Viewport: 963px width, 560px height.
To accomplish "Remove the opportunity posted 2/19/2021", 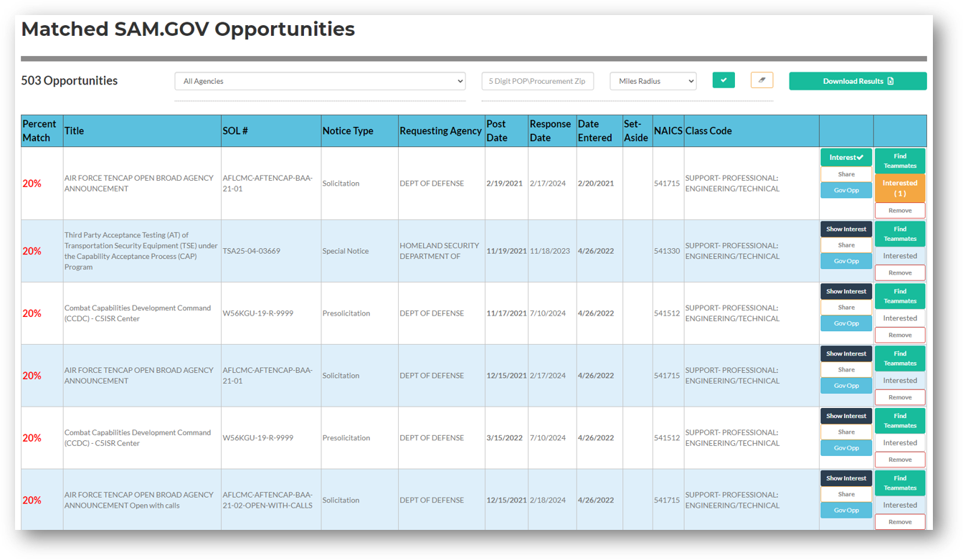I will [x=900, y=211].
